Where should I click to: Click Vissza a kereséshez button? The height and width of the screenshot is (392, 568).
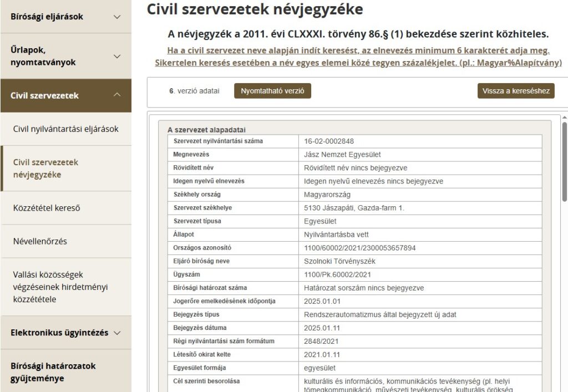click(x=516, y=91)
